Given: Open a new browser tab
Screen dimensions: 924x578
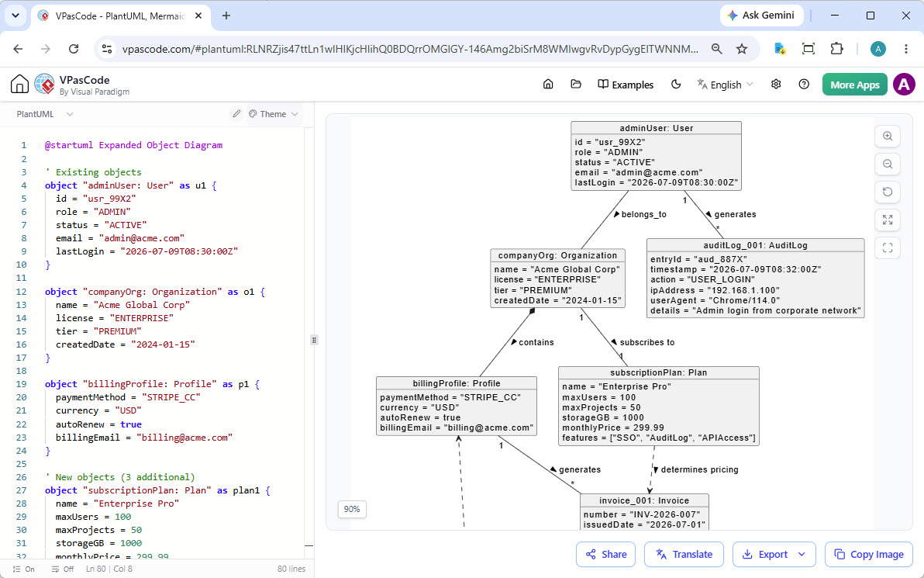Looking at the screenshot, I should click(226, 16).
